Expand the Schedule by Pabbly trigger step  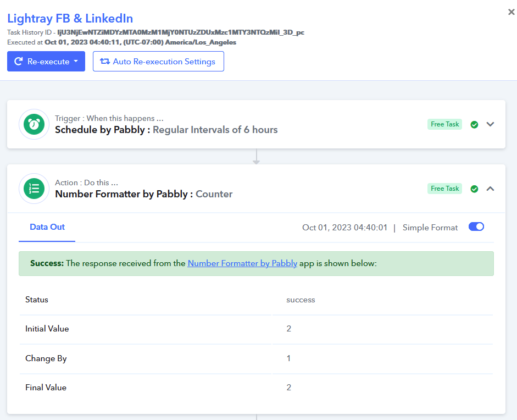490,124
